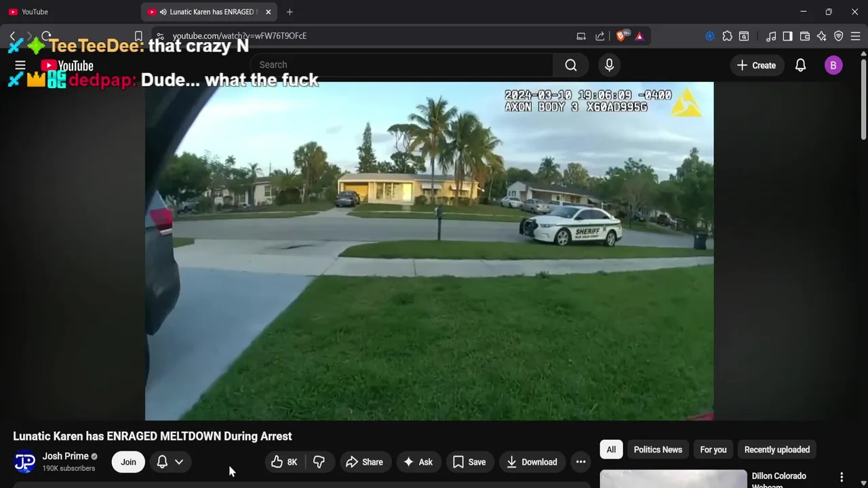Click the Share button below the video
The image size is (868, 488).
click(x=364, y=462)
